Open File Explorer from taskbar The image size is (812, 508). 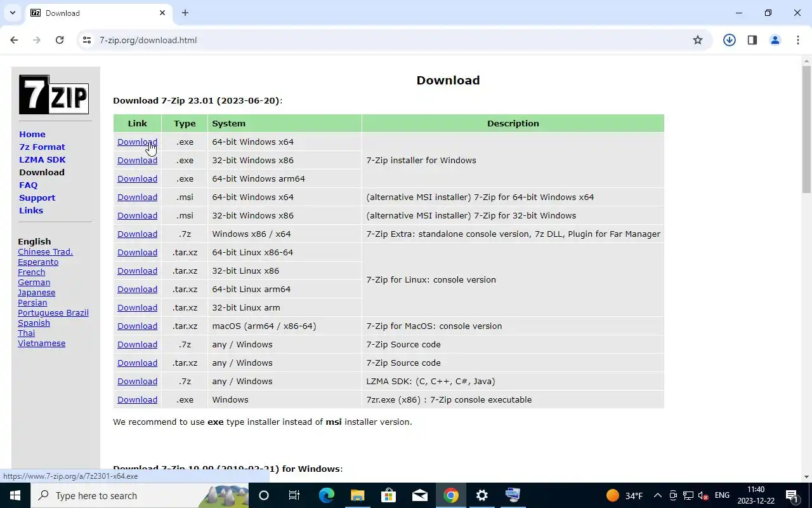(x=357, y=495)
